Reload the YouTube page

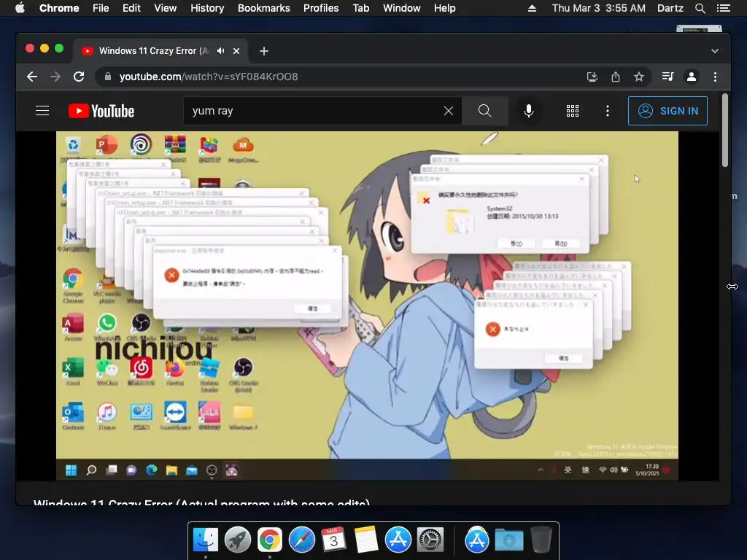point(79,77)
